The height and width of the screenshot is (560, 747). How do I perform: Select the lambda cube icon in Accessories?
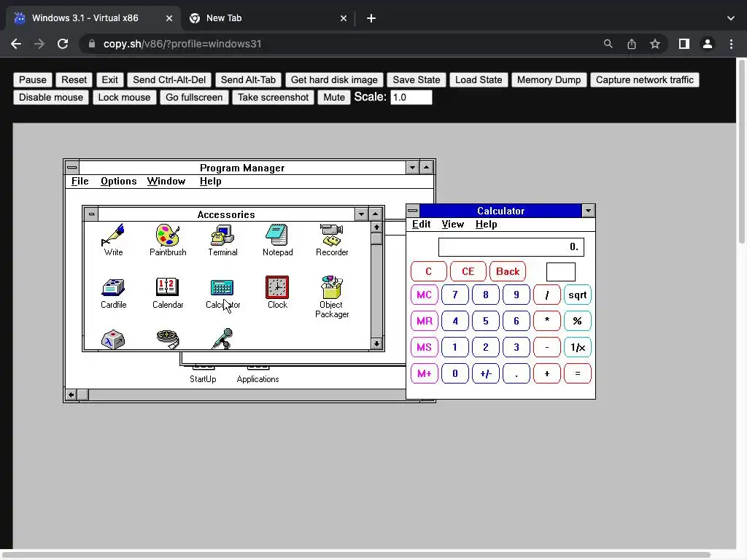(113, 339)
